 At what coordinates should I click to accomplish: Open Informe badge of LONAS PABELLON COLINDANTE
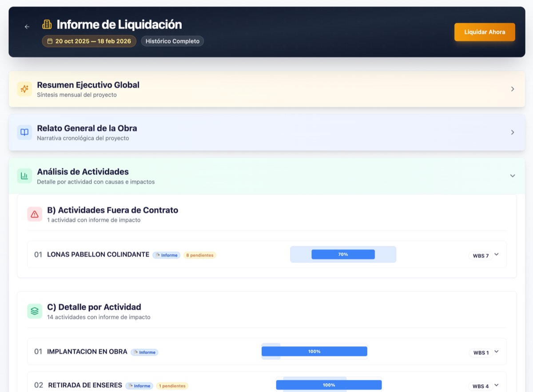pyautogui.click(x=167, y=255)
